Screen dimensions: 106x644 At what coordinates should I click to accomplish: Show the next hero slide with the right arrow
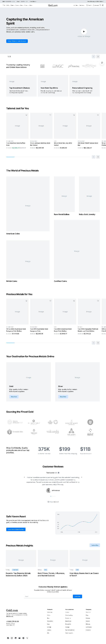coord(98,56)
